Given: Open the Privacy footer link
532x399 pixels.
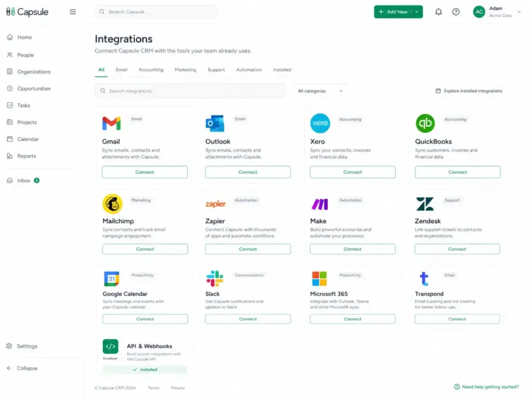Looking at the screenshot, I should tap(178, 388).
